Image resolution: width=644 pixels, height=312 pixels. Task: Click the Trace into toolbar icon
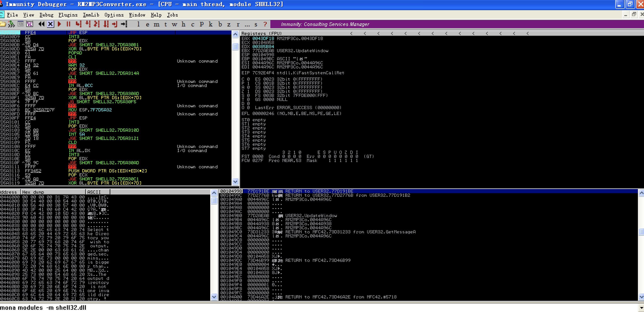pyautogui.click(x=97, y=24)
